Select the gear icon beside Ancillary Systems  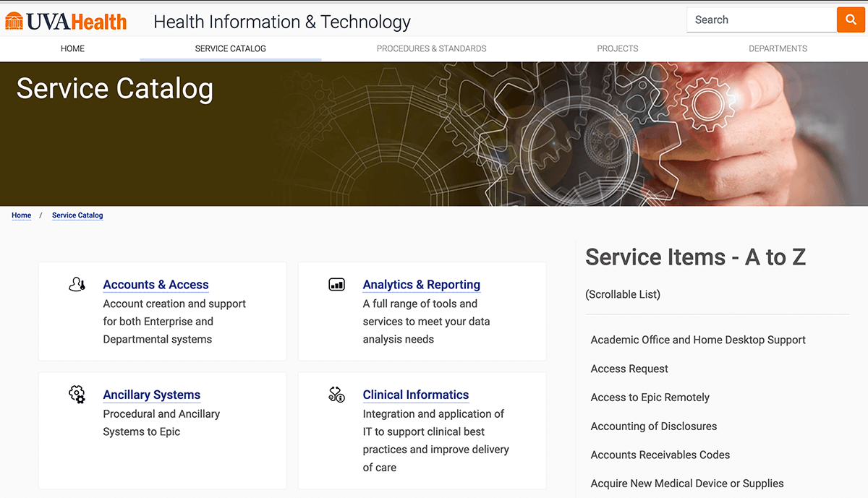tap(77, 395)
